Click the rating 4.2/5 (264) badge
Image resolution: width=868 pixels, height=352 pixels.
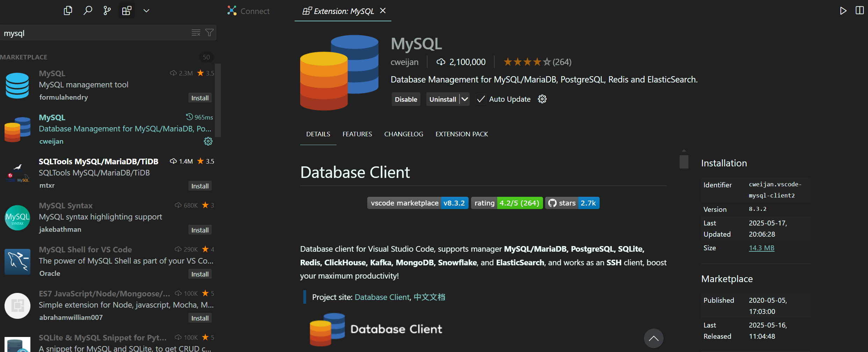[x=507, y=203]
